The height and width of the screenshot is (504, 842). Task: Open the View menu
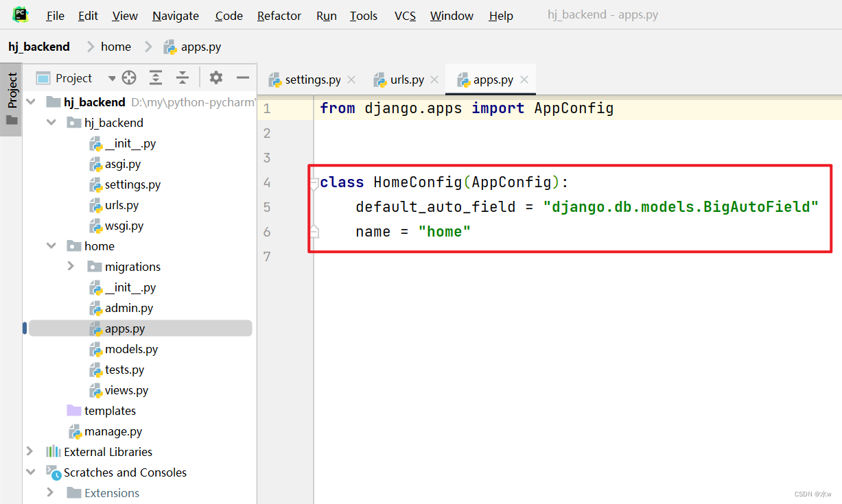click(125, 16)
